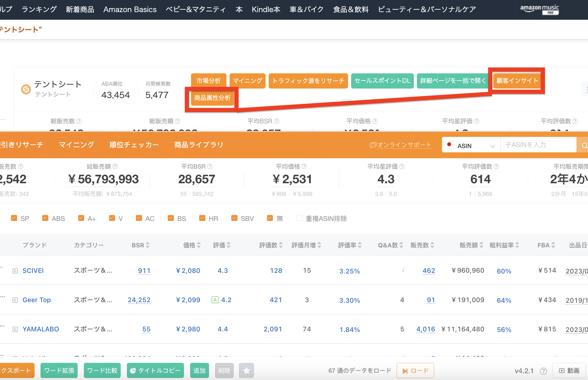Uncheck the AC checkbox
Screen dimensions: 588x380
tap(139, 218)
